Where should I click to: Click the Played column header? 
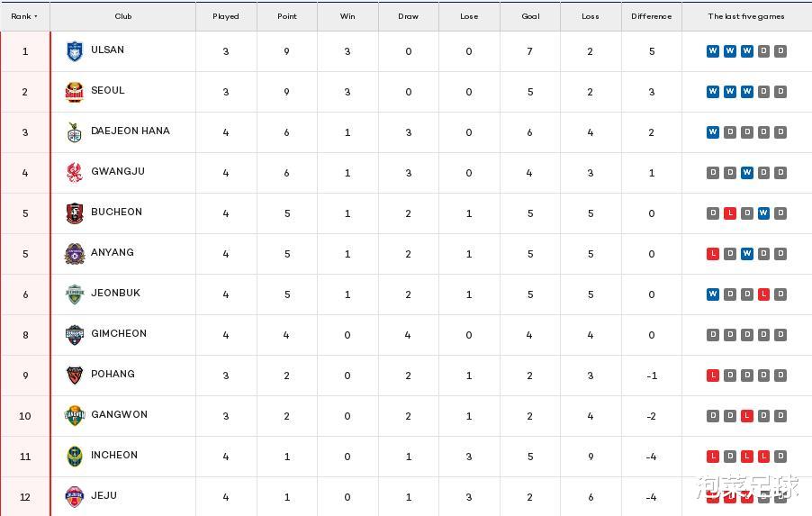click(x=226, y=16)
